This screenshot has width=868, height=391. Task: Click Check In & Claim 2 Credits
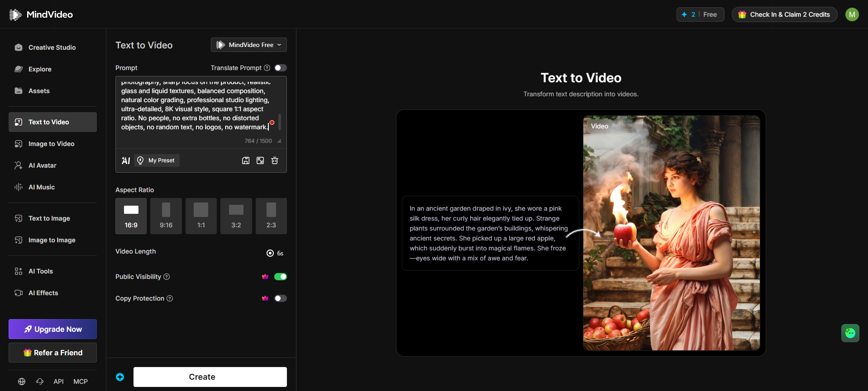pos(785,14)
